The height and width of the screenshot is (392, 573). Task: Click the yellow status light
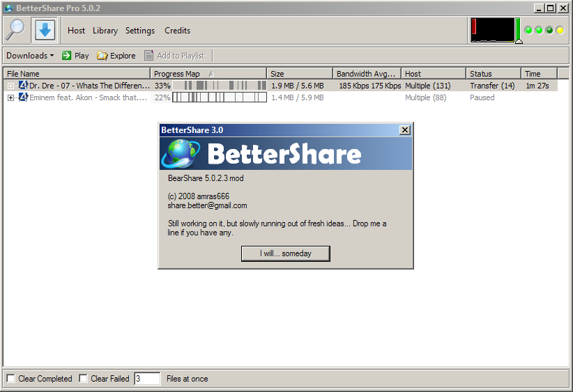click(x=560, y=31)
